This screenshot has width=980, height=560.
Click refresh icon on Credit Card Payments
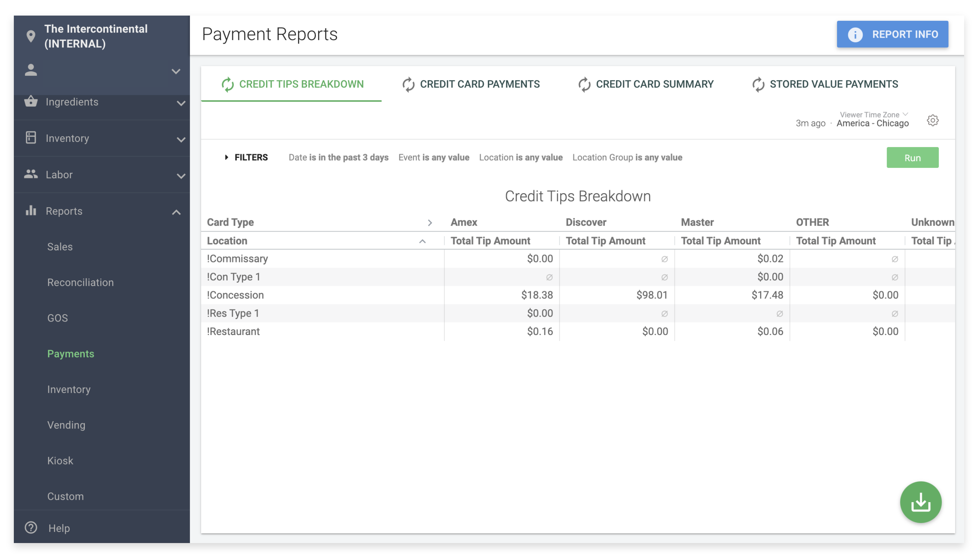pyautogui.click(x=408, y=84)
